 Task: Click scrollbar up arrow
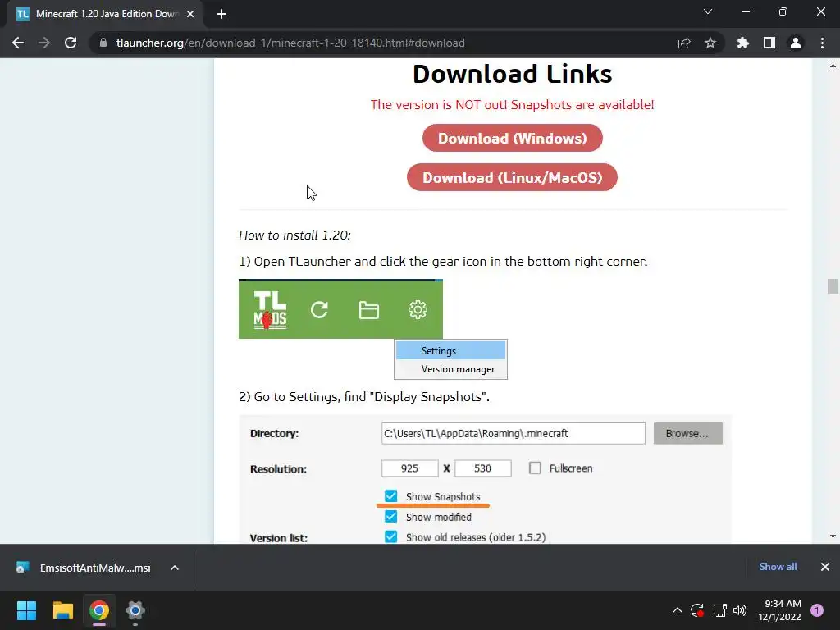(833, 66)
